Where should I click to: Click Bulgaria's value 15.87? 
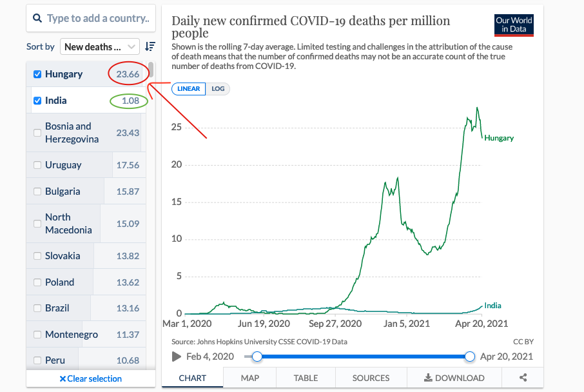tap(128, 191)
